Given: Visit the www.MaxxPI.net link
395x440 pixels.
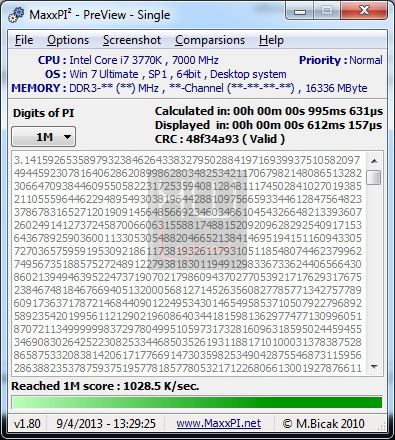Looking at the screenshot, I should coord(219,423).
